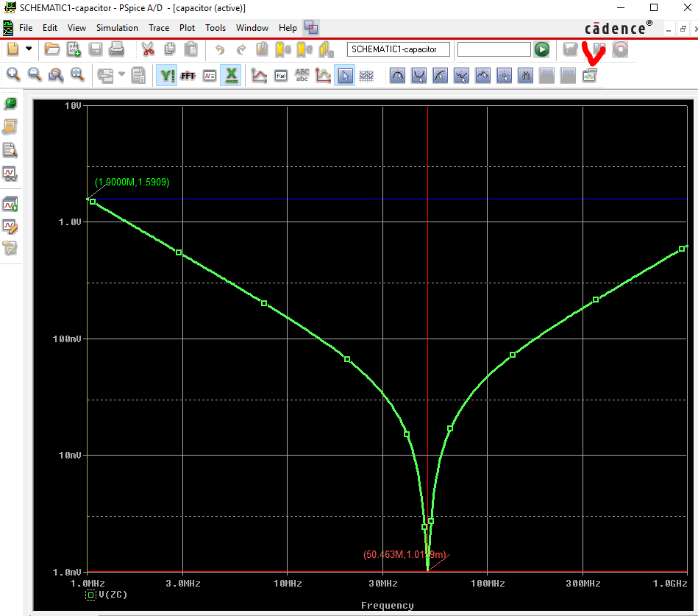Click the SCHEMATIC1-capacitor profile field
Screen dimensions: 698x616
pyautogui.click(x=399, y=49)
